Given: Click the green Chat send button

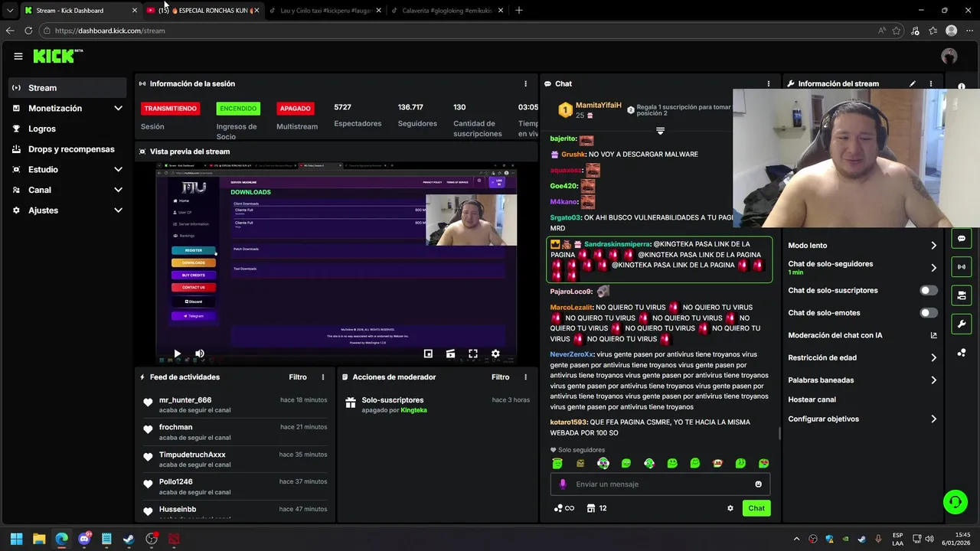Looking at the screenshot, I should pyautogui.click(x=756, y=508).
